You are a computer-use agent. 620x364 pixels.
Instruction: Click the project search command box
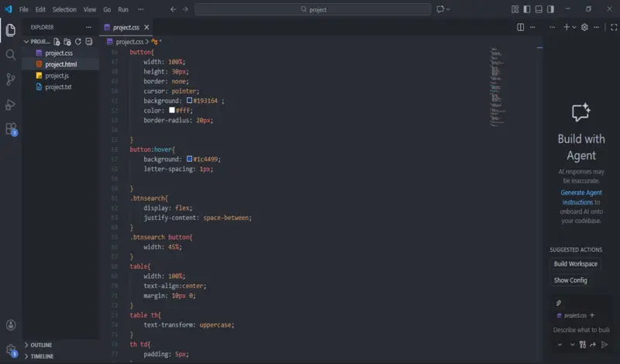pos(313,9)
